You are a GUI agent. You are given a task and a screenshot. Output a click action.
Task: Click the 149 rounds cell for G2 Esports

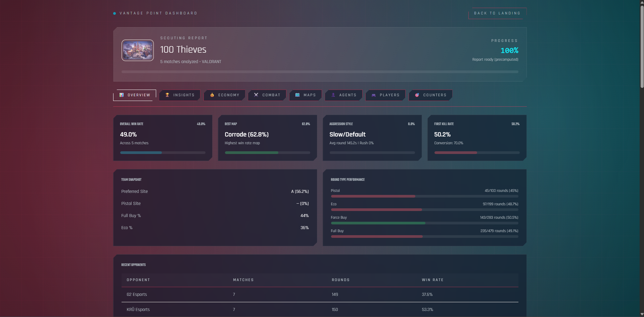click(335, 295)
